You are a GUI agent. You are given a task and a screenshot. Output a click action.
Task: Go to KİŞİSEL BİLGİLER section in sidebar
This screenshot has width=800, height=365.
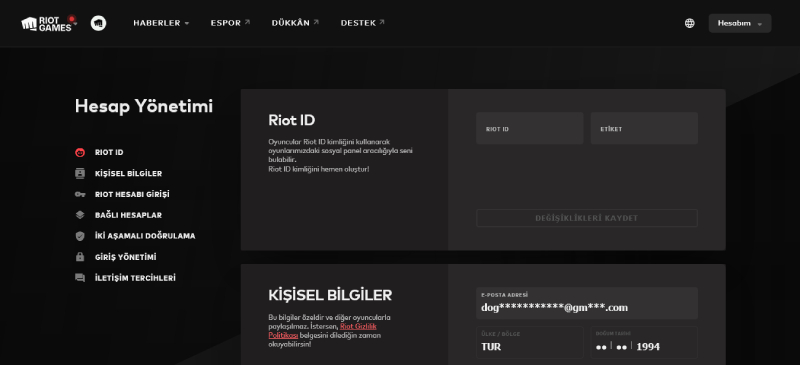129,173
